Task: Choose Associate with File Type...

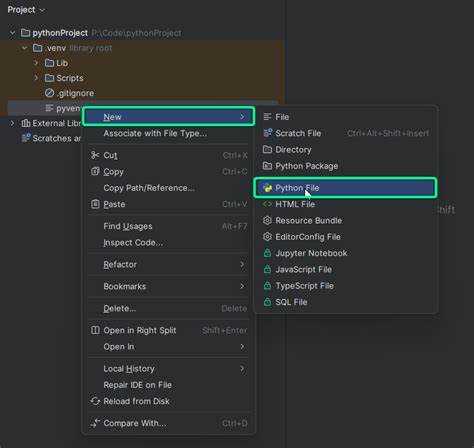Action: (169, 133)
